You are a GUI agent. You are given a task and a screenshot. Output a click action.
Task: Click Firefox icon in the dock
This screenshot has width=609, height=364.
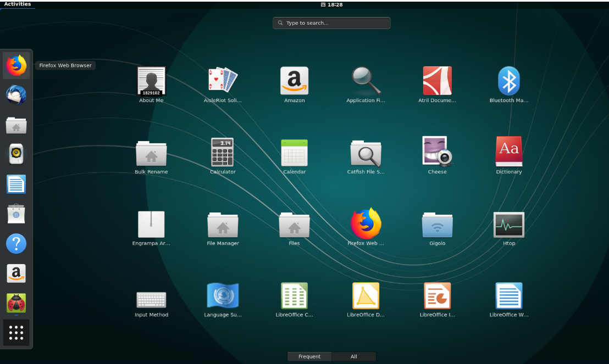[16, 65]
